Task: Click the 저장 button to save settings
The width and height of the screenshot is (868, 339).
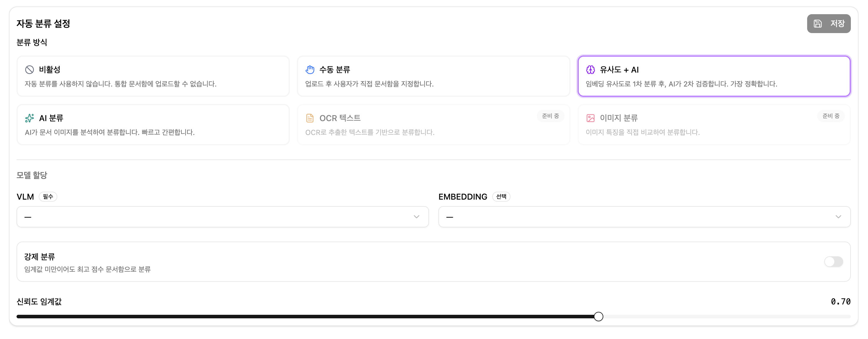Action: (x=829, y=24)
